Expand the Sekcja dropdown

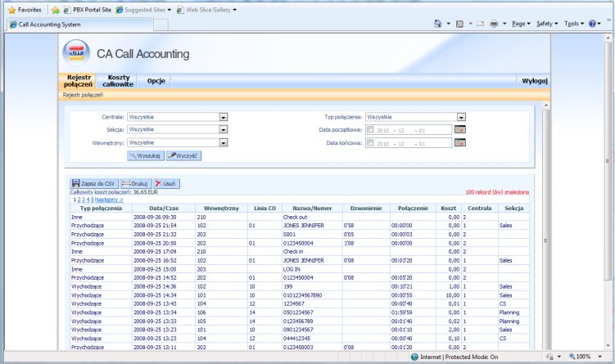pyautogui.click(x=224, y=130)
